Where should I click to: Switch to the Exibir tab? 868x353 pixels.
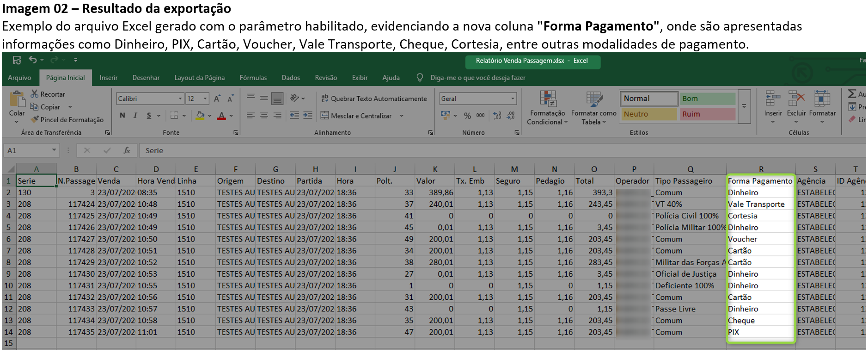360,78
